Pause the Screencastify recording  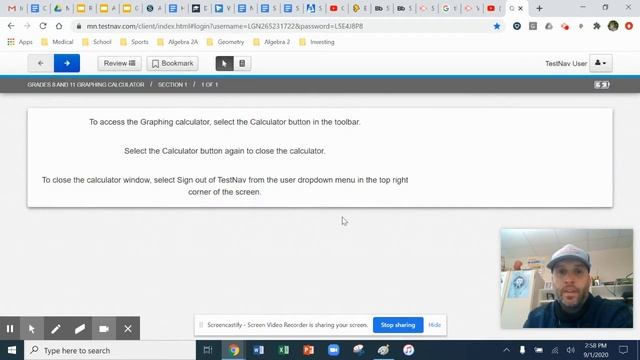10,329
